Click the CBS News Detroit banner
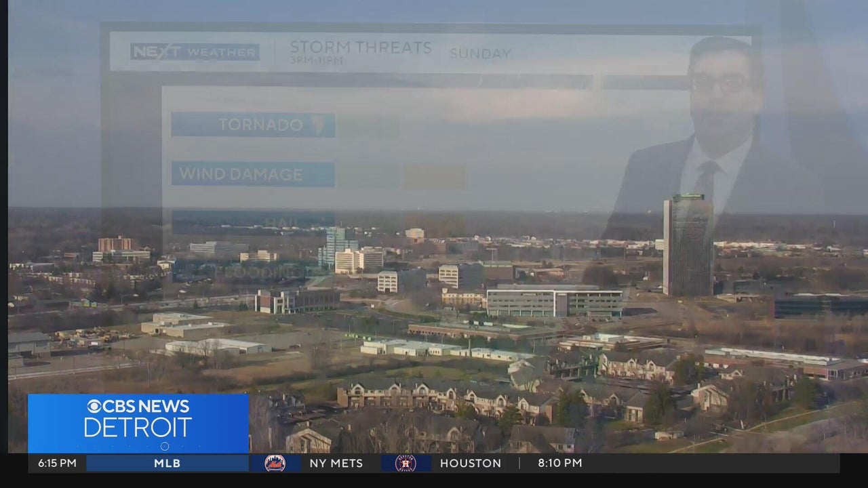This screenshot has width=868, height=488. click(138, 423)
